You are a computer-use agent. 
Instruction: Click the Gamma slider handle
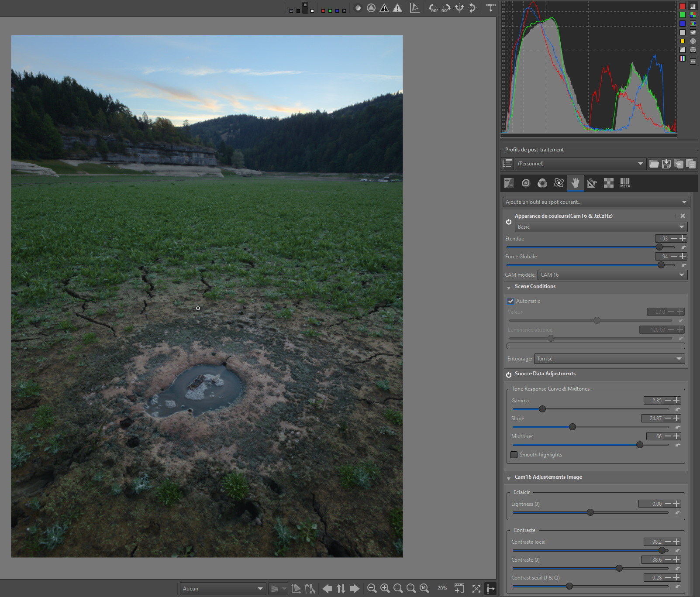click(542, 409)
